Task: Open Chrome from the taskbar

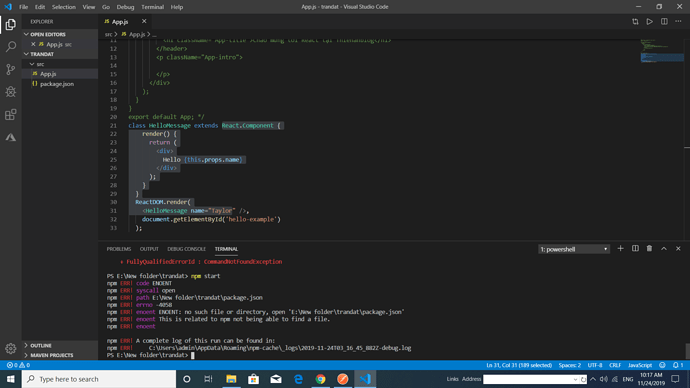Action: click(x=320, y=379)
